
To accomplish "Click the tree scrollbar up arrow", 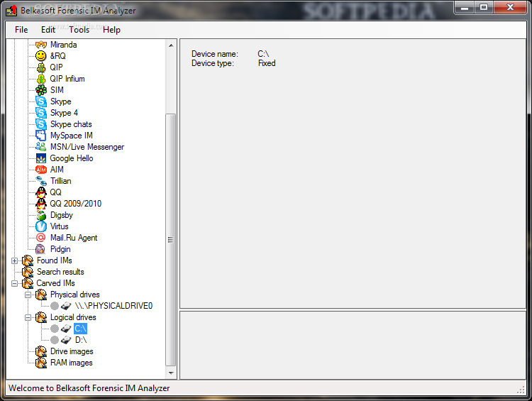I will click(x=171, y=45).
